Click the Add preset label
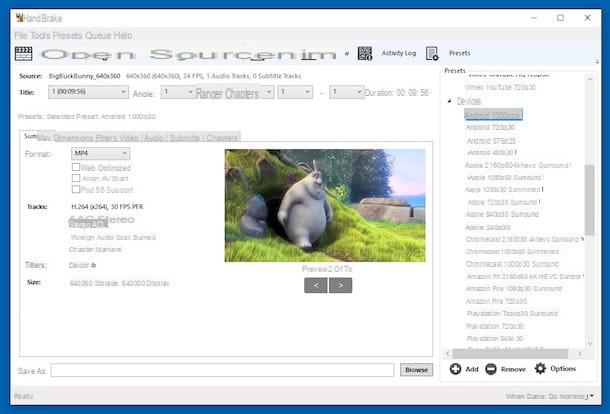This screenshot has width=610, height=414. click(x=472, y=369)
